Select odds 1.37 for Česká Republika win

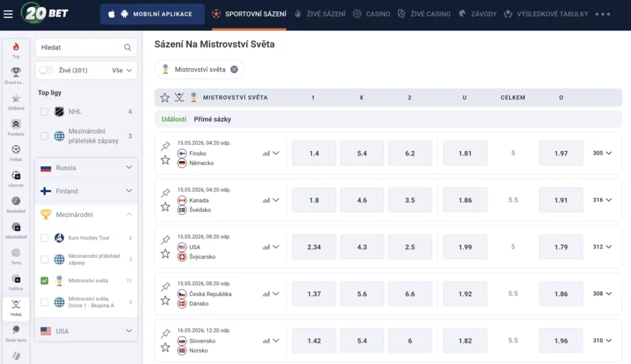[x=314, y=294]
